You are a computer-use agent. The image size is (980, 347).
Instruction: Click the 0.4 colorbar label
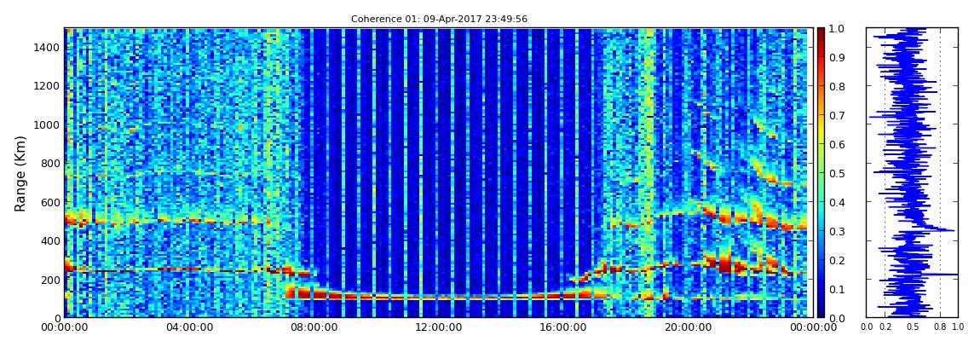click(837, 203)
